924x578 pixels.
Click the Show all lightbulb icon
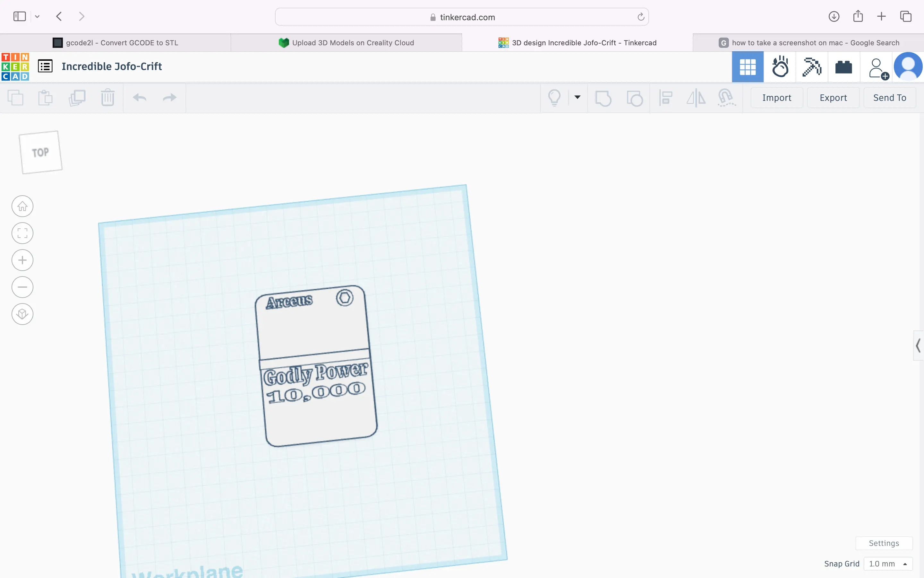point(554,98)
